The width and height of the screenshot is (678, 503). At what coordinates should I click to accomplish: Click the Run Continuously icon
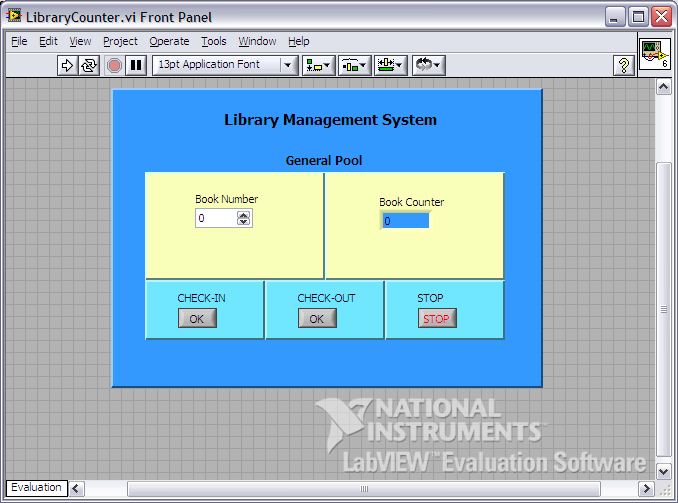pos(89,65)
